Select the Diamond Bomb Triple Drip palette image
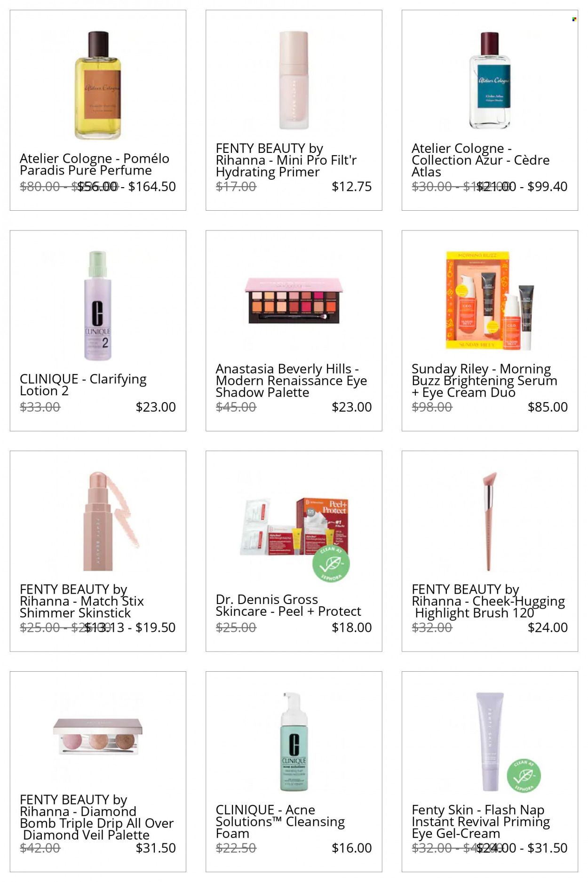The height and width of the screenshot is (882, 588). [97, 737]
